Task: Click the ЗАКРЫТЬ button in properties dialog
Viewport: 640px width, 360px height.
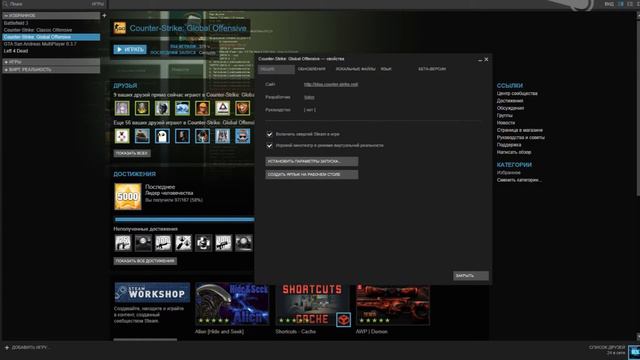Action: [x=471, y=276]
